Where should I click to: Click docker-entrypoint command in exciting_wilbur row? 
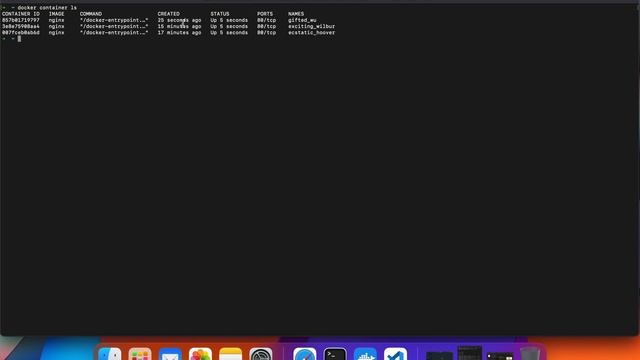(x=114, y=26)
